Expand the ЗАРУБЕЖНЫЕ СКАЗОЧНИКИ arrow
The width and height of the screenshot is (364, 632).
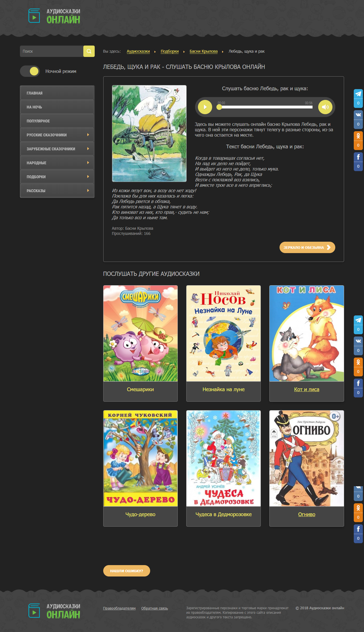pyautogui.click(x=88, y=149)
